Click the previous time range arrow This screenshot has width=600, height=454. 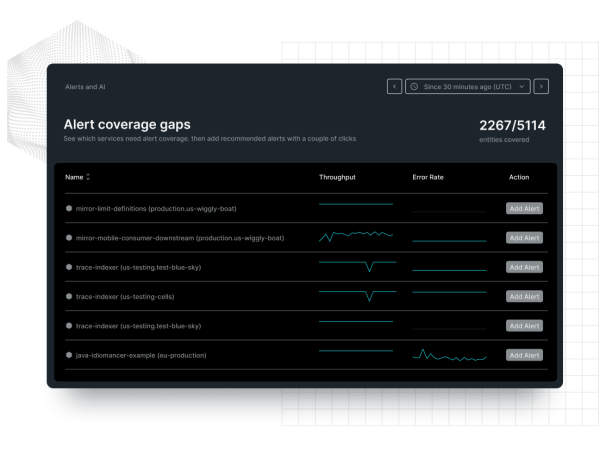395,87
